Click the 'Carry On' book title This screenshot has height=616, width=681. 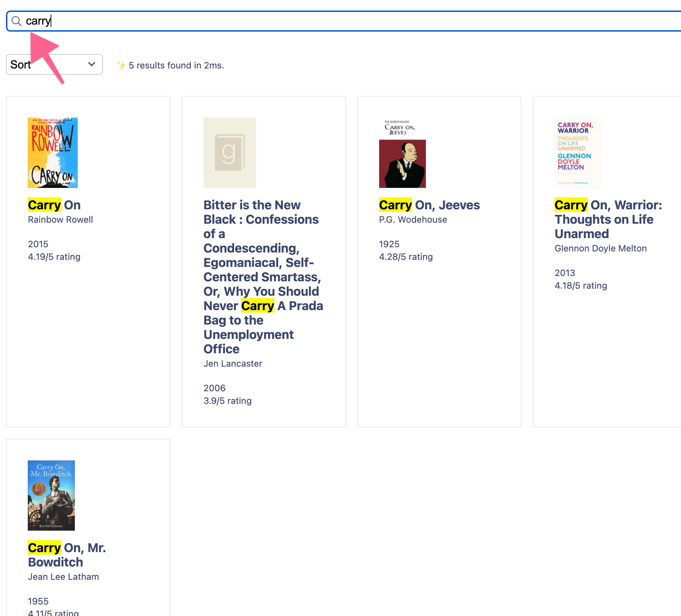click(x=54, y=205)
